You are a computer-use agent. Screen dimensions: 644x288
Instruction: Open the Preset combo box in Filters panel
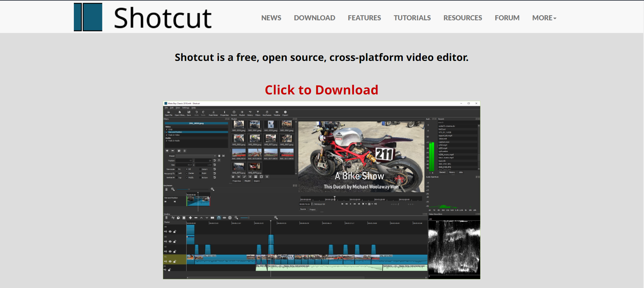(196, 156)
